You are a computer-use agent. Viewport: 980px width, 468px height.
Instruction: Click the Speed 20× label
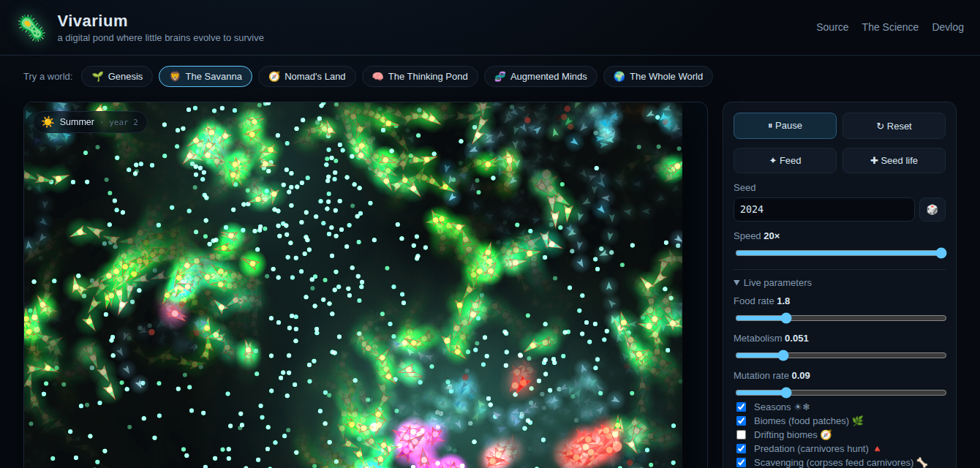pos(757,236)
